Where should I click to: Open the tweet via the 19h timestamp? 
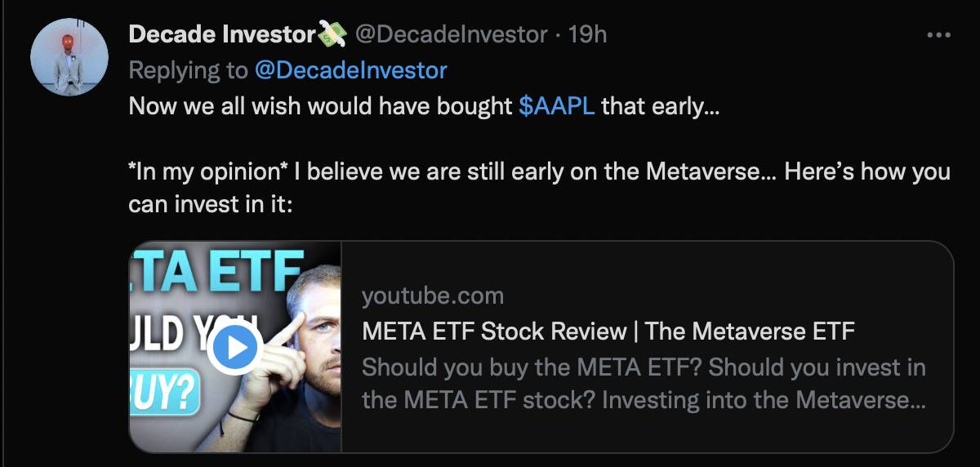(x=587, y=34)
